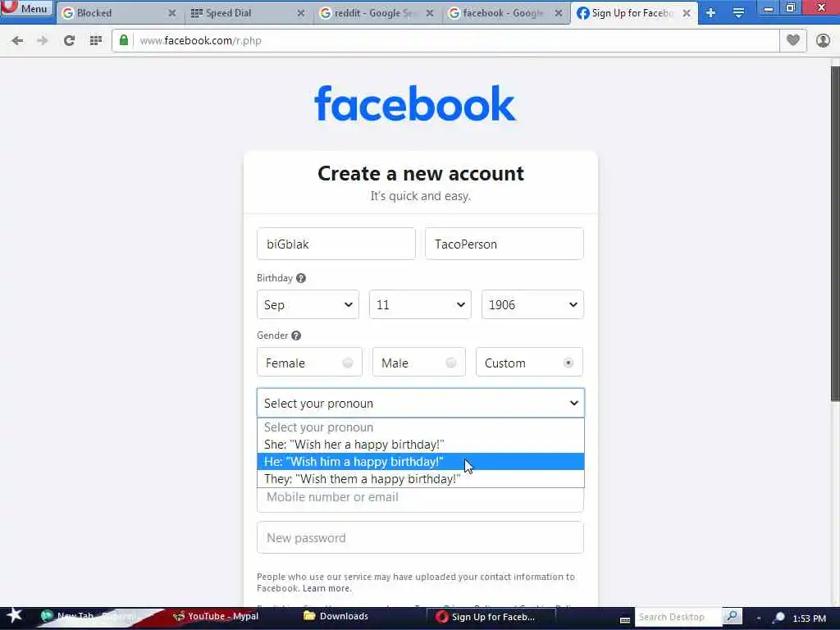Viewport: 840px width, 630px height.
Task: Open the birthday month Sep dropdown
Action: click(308, 304)
